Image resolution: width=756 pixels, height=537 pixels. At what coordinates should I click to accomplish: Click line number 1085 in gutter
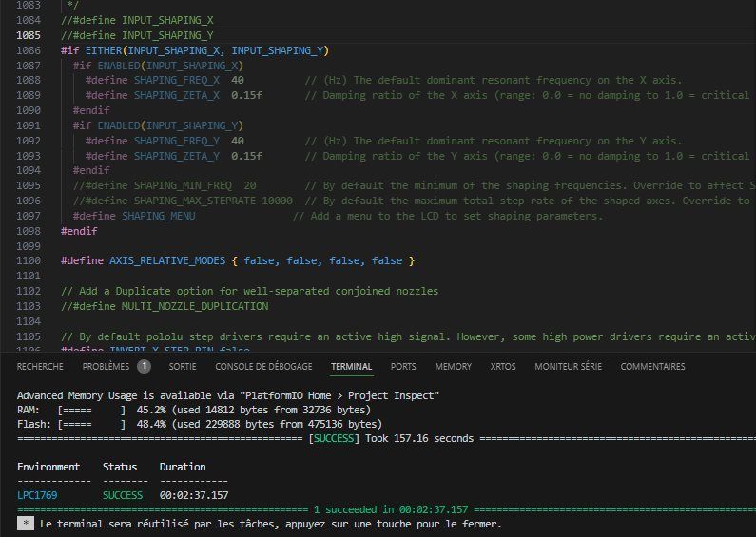[29, 35]
